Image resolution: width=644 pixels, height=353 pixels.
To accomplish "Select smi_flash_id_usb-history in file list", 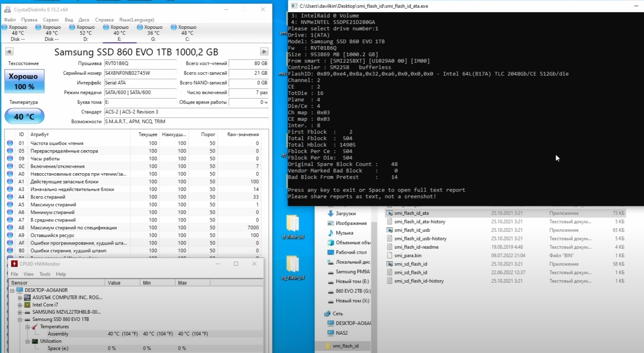I will click(x=420, y=239).
